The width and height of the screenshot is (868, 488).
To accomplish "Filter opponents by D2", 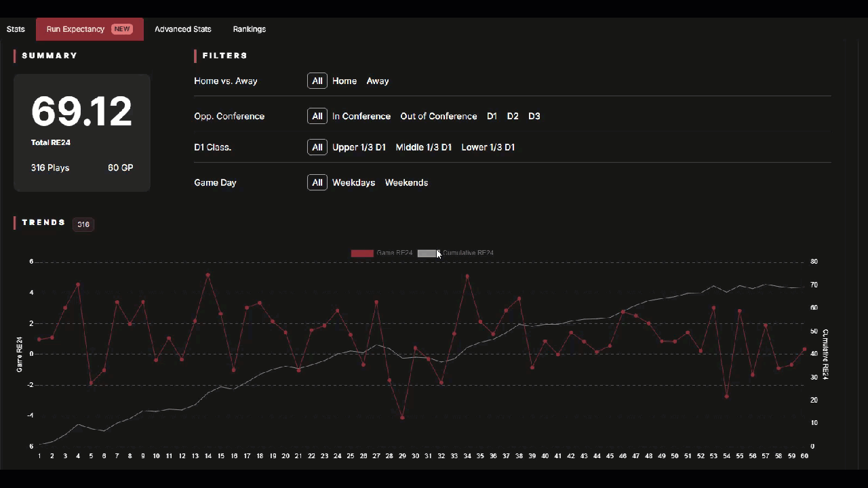I will point(513,116).
